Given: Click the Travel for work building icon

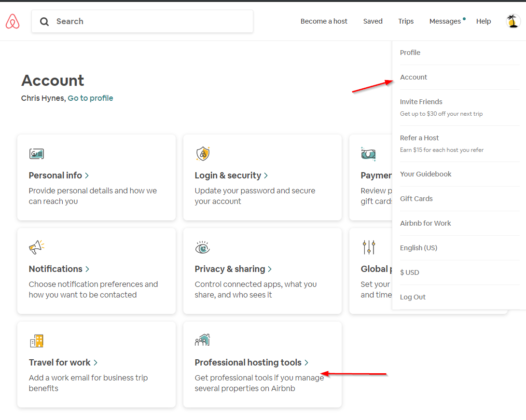Looking at the screenshot, I should pos(37,341).
